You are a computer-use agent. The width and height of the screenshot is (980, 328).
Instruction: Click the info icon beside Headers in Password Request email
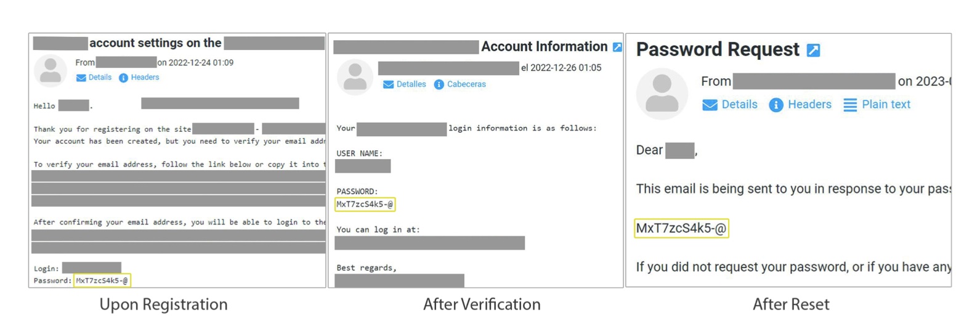[775, 105]
